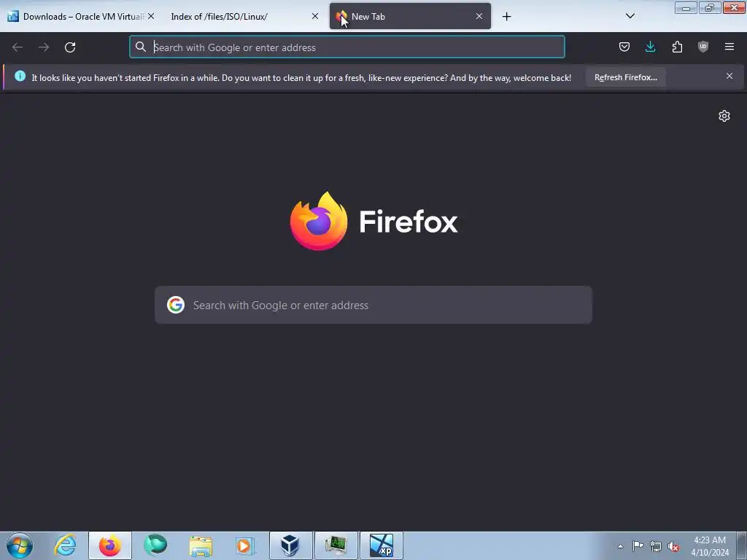
Task: Open the Windows Start menu
Action: (x=20, y=545)
